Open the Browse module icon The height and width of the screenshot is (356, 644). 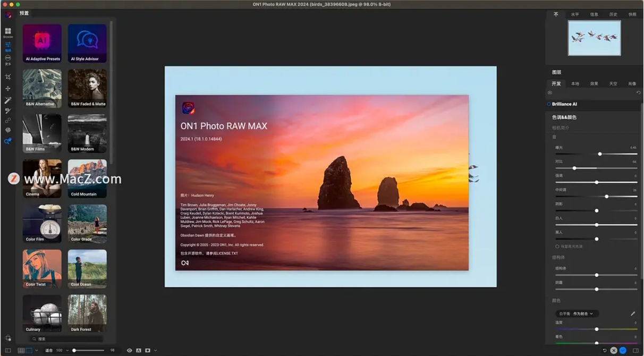pos(8,32)
